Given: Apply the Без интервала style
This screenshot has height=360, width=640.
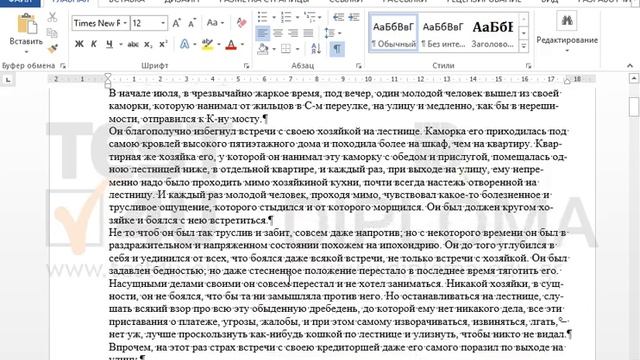Looking at the screenshot, I should 443,33.
